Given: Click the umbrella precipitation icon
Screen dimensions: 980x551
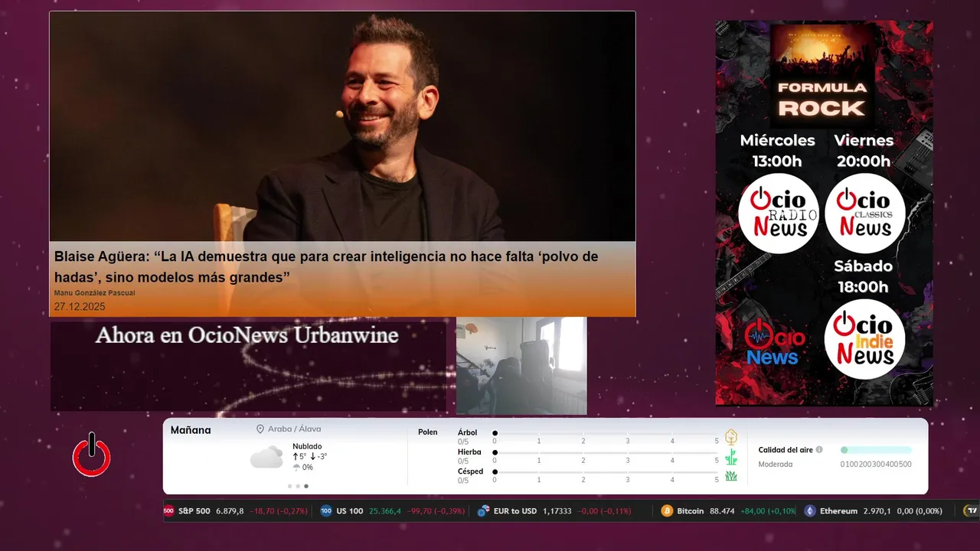Looking at the screenshot, I should tap(296, 467).
